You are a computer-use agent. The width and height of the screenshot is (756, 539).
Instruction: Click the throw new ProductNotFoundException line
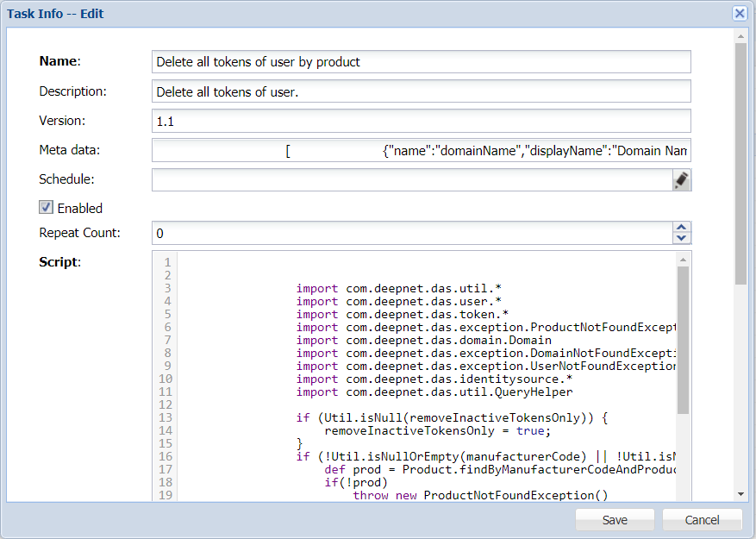480,495
